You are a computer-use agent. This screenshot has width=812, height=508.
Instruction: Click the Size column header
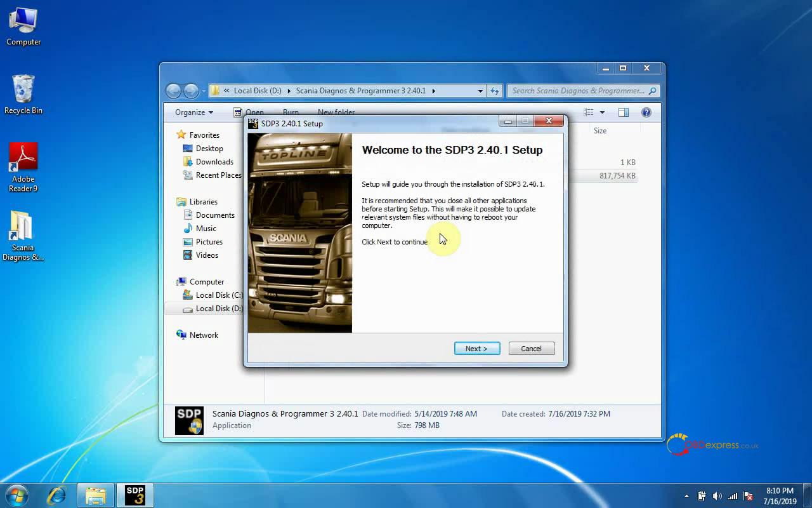(x=600, y=131)
